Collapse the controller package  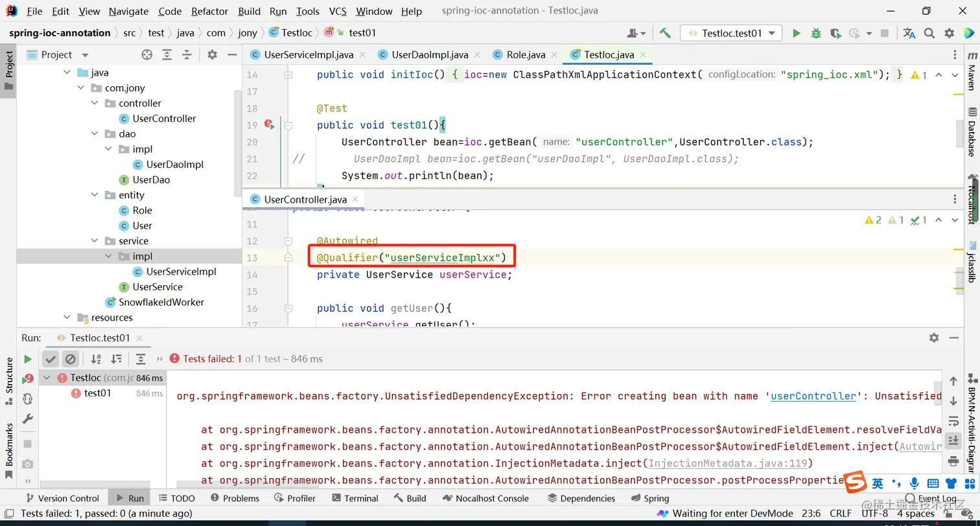(95, 103)
